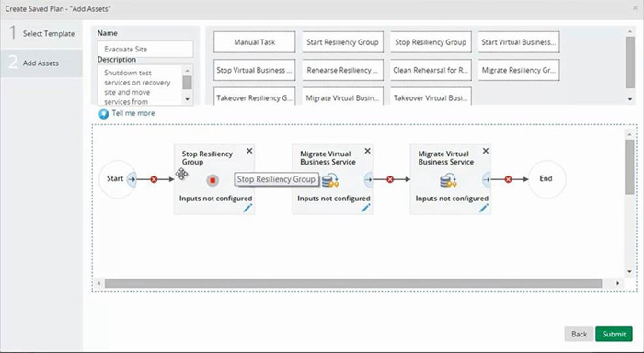Viewport: 644px width, 353px height.
Task: Remove the Stop Resiliency Group step
Action: [249, 151]
